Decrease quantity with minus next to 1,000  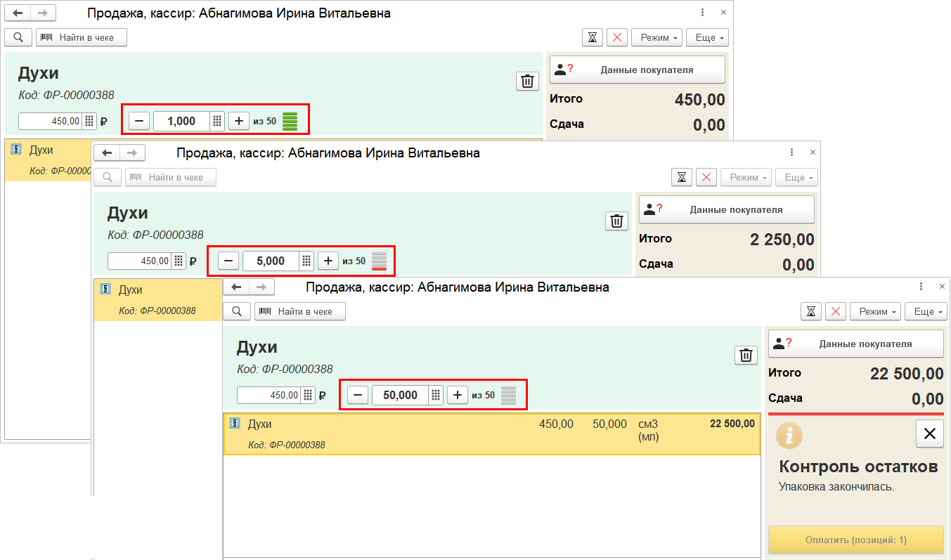pyautogui.click(x=139, y=121)
